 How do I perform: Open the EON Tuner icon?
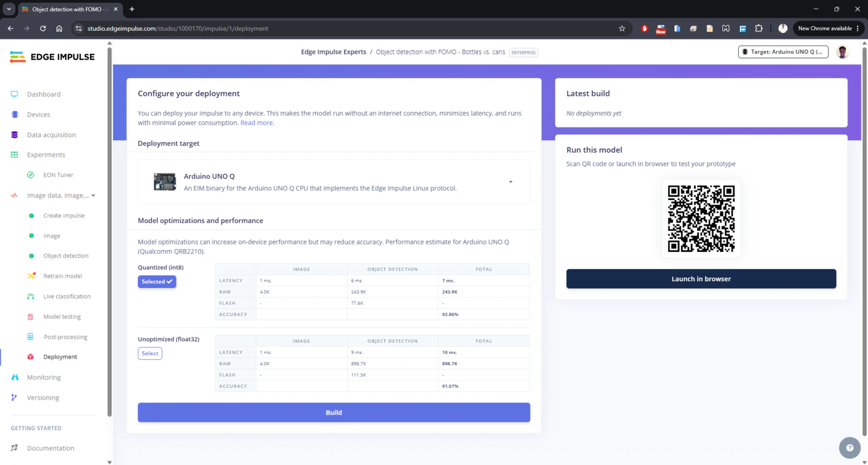point(31,175)
